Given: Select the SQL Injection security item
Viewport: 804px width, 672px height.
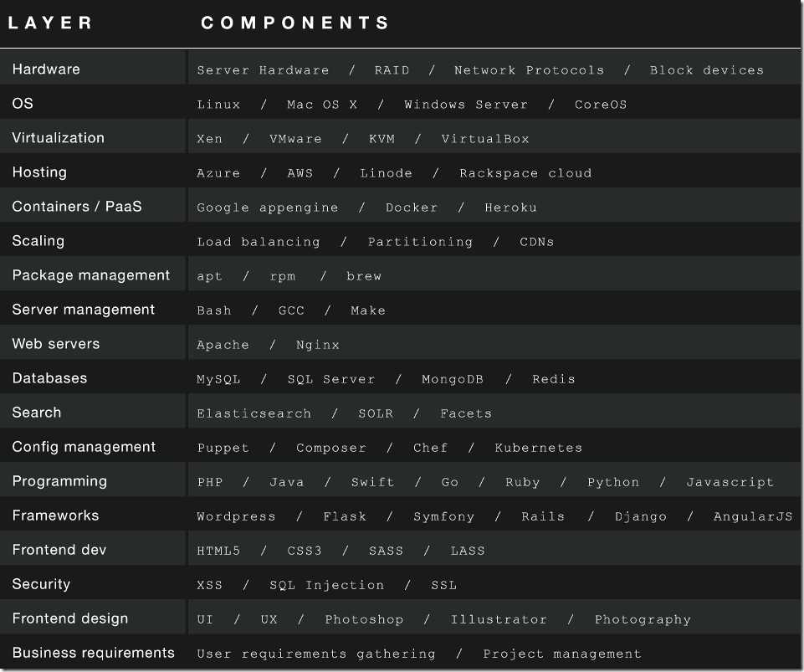Looking at the screenshot, I should click(326, 585).
